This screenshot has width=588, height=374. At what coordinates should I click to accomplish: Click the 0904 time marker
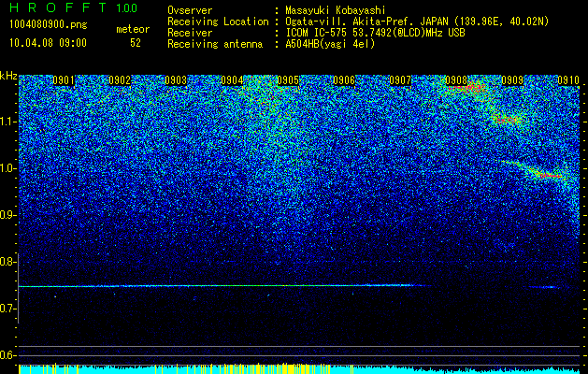pos(232,80)
